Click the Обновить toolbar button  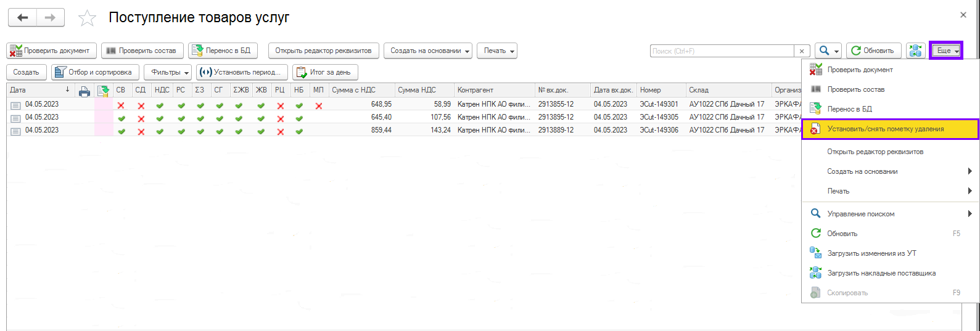pos(873,51)
